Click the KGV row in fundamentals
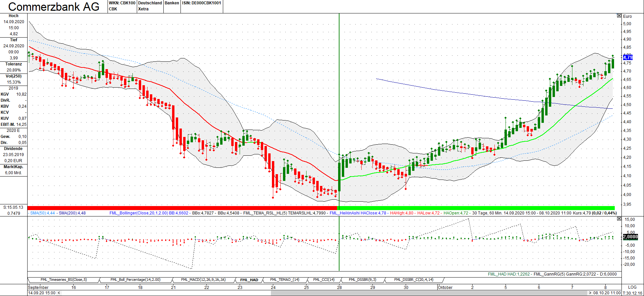This screenshot has width=644, height=296. tap(13, 94)
